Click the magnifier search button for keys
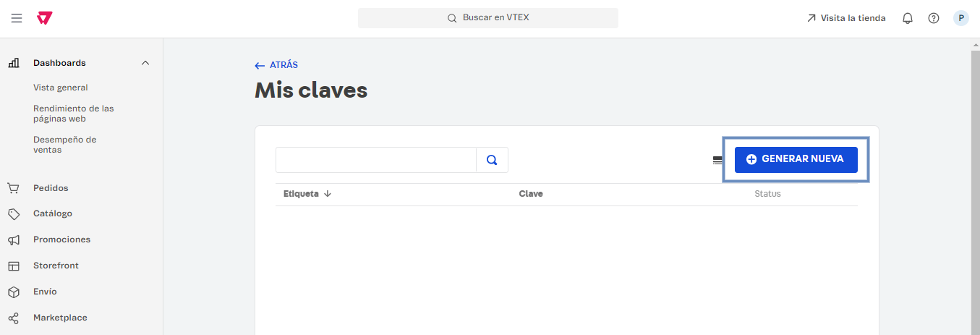980x335 pixels. tap(492, 160)
